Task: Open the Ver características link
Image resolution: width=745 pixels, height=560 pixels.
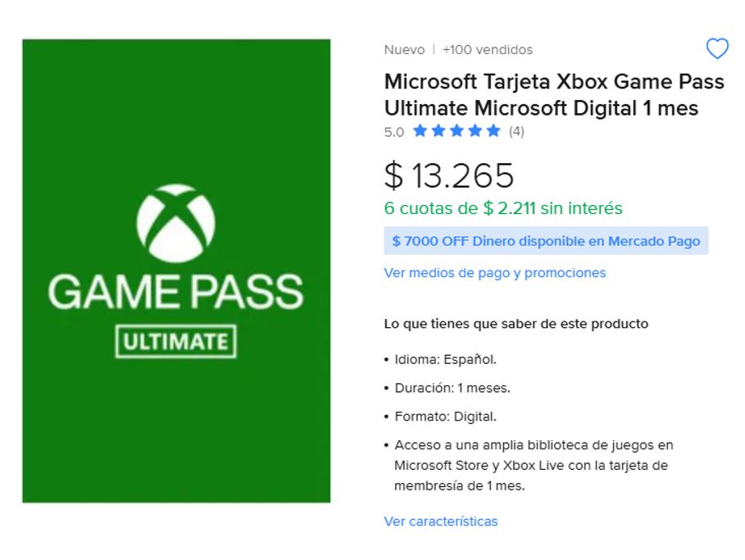Action: (x=441, y=521)
